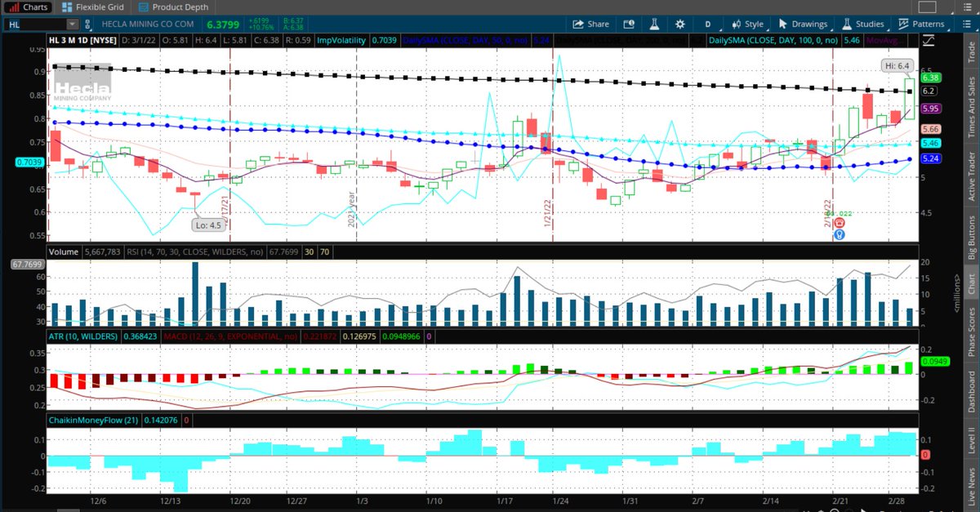Click the purple 5.95 price label
Screen dimensions: 980x512
tap(932, 108)
